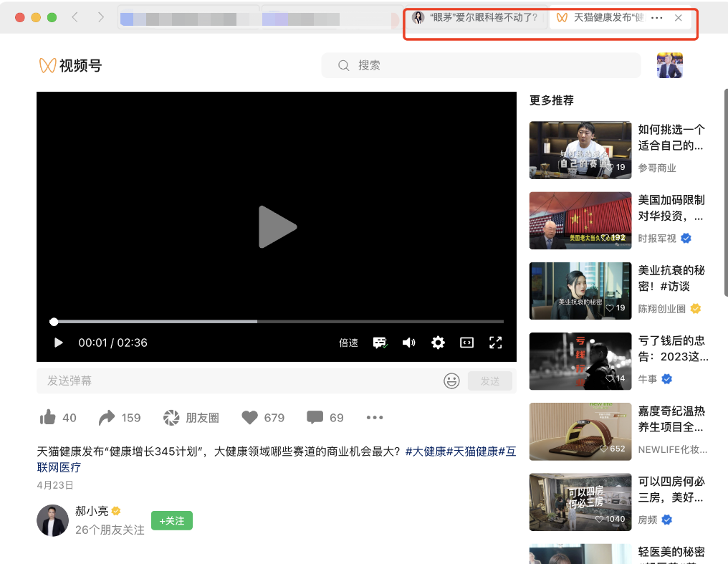Image resolution: width=728 pixels, height=564 pixels.
Task: Go back with the left chevron
Action: 75,17
